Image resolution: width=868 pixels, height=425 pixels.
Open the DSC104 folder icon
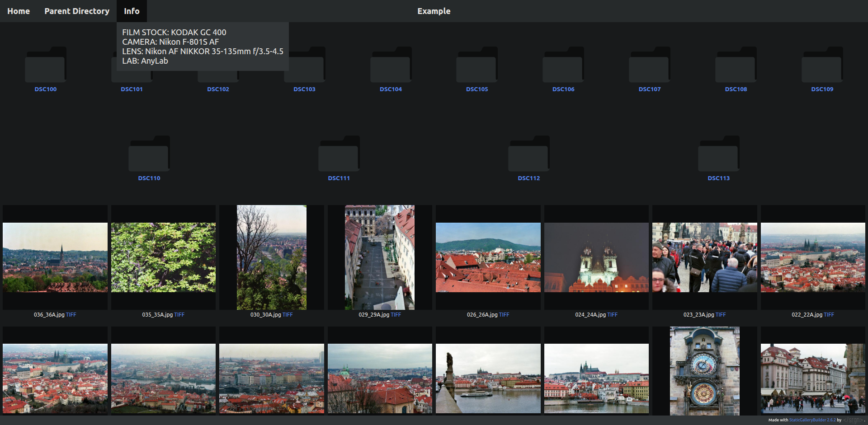point(391,65)
